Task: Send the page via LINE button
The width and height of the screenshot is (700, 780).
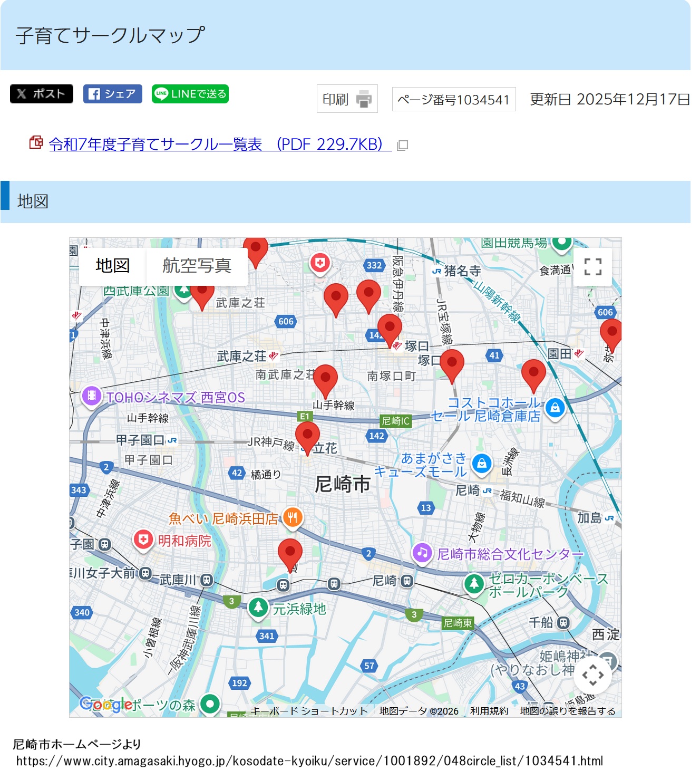Action: (190, 94)
